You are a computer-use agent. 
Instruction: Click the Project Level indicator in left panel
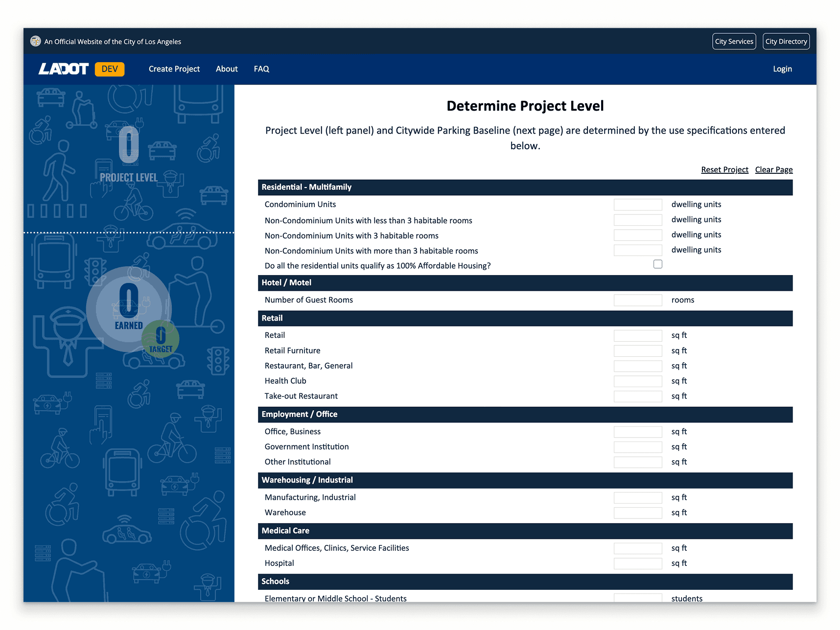(129, 154)
